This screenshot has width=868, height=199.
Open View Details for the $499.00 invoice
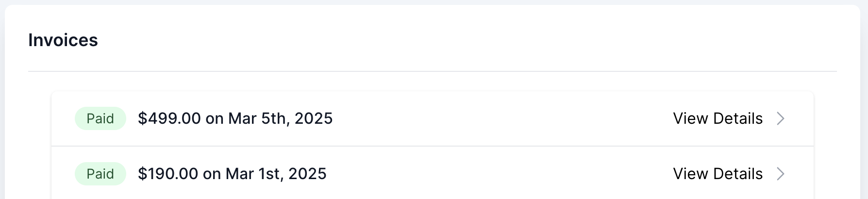[718, 118]
